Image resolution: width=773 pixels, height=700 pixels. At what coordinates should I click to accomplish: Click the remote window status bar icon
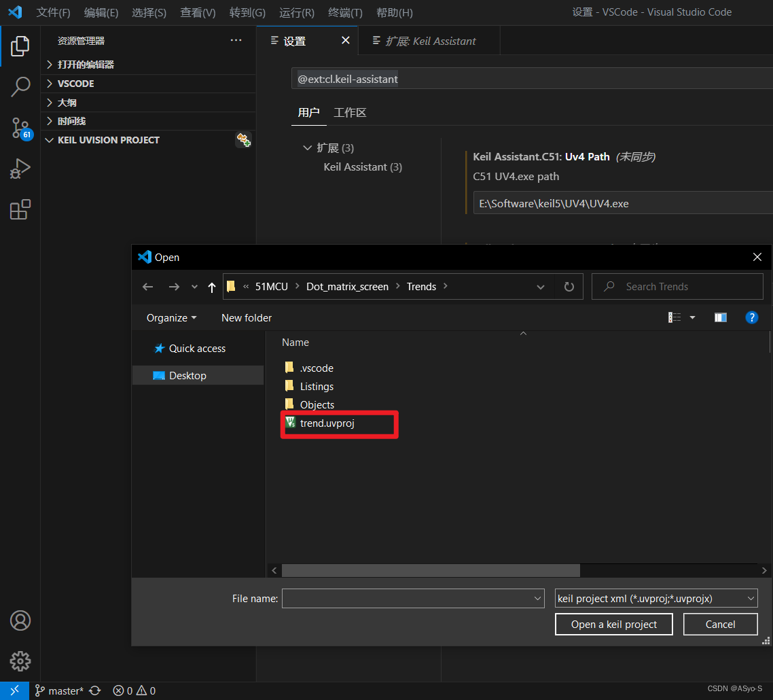click(x=15, y=690)
